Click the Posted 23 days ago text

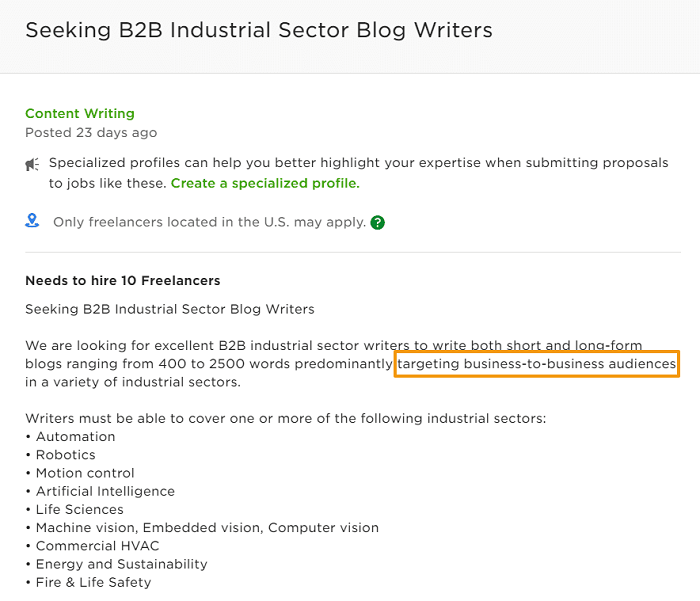click(91, 132)
